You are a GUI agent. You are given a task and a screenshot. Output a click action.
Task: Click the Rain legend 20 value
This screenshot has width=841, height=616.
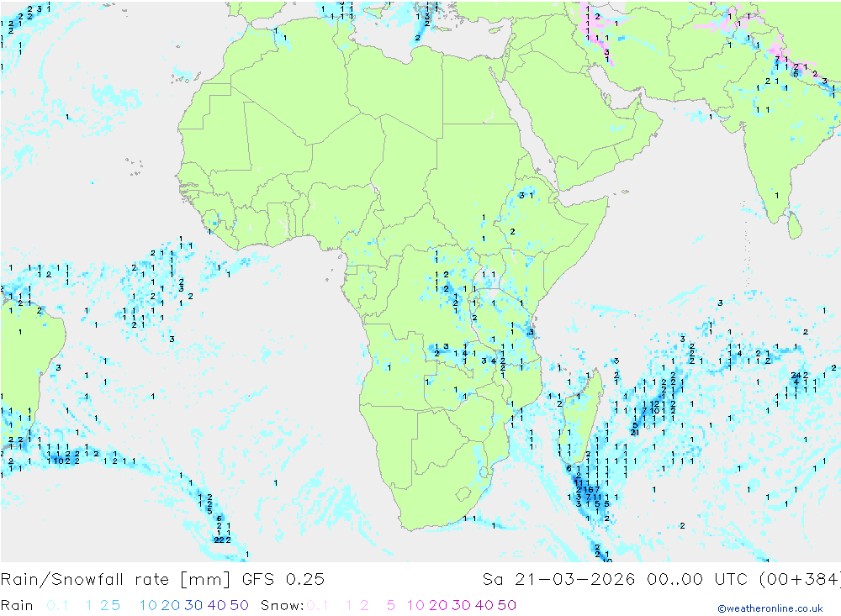(x=171, y=605)
